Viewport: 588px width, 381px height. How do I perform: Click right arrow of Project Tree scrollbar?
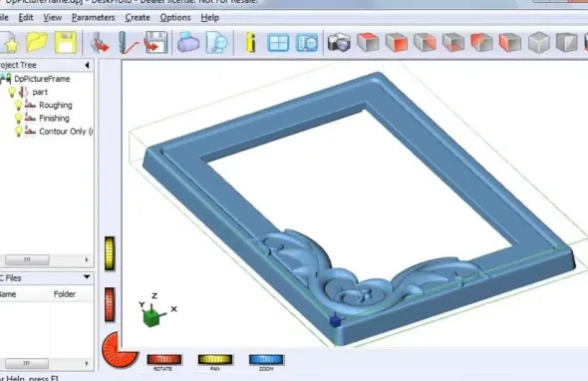pos(87,259)
